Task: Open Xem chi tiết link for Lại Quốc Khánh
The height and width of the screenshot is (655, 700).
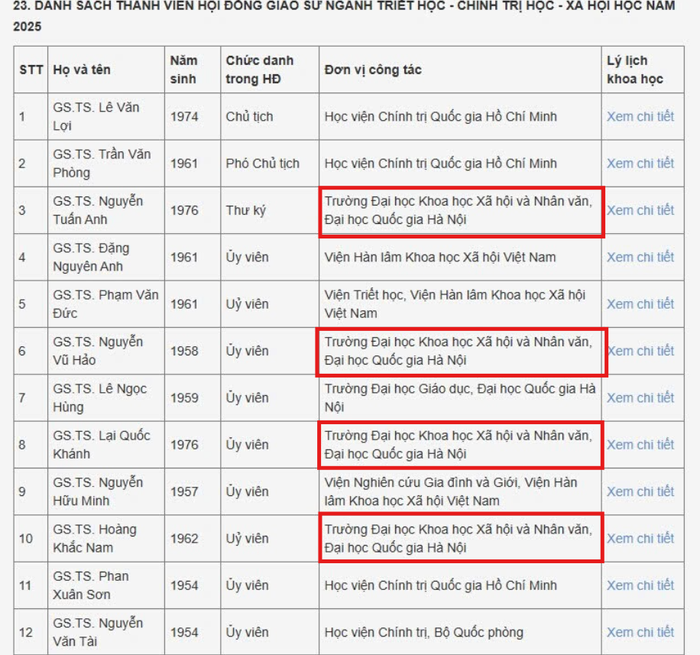Action: point(640,445)
